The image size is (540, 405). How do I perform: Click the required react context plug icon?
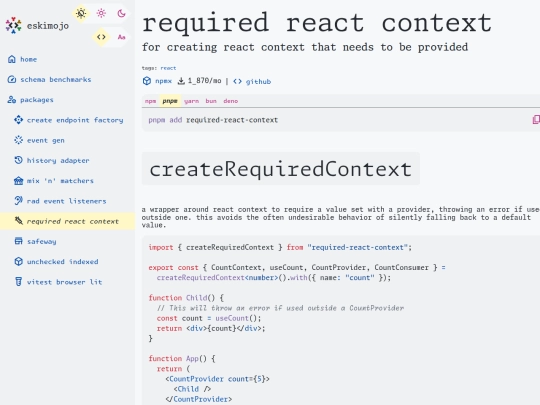[19, 221]
